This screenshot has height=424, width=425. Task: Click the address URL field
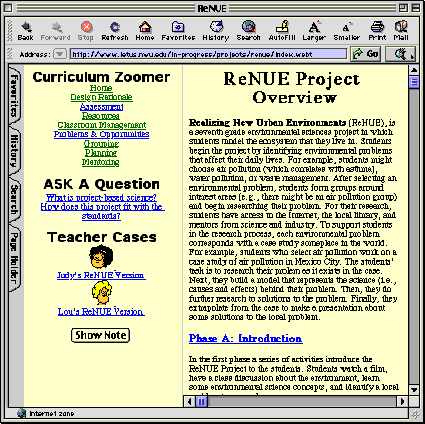tap(208, 54)
